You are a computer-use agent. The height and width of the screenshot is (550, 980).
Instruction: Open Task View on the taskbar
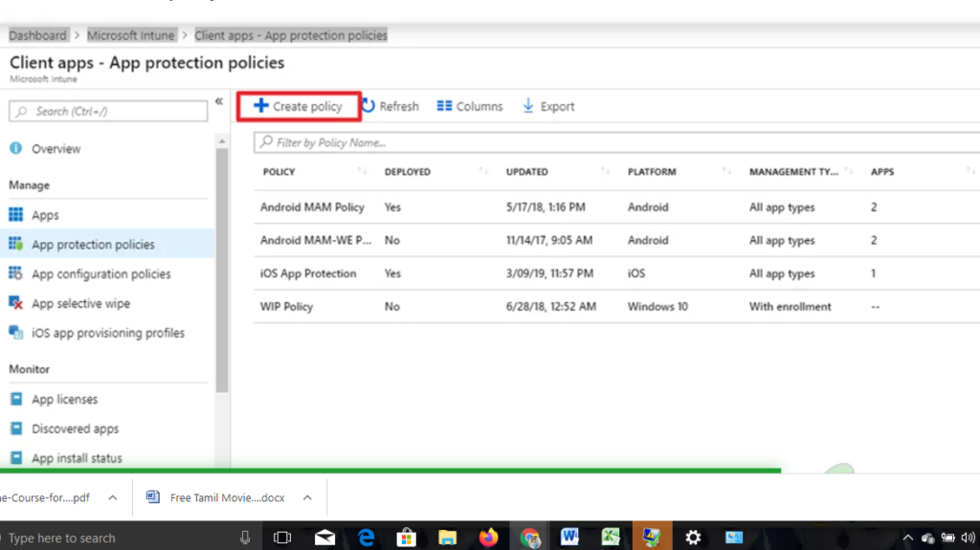click(282, 538)
